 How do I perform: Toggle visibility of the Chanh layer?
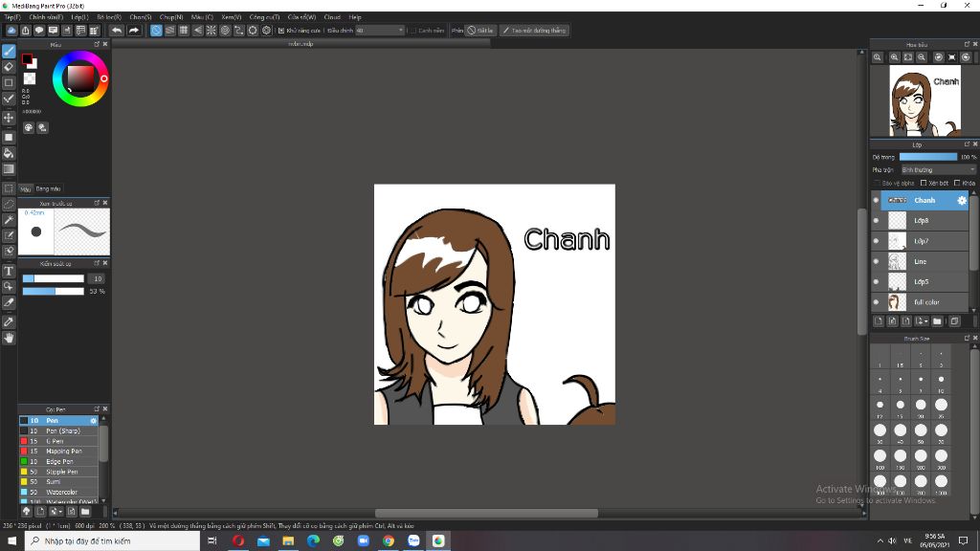pyautogui.click(x=876, y=201)
